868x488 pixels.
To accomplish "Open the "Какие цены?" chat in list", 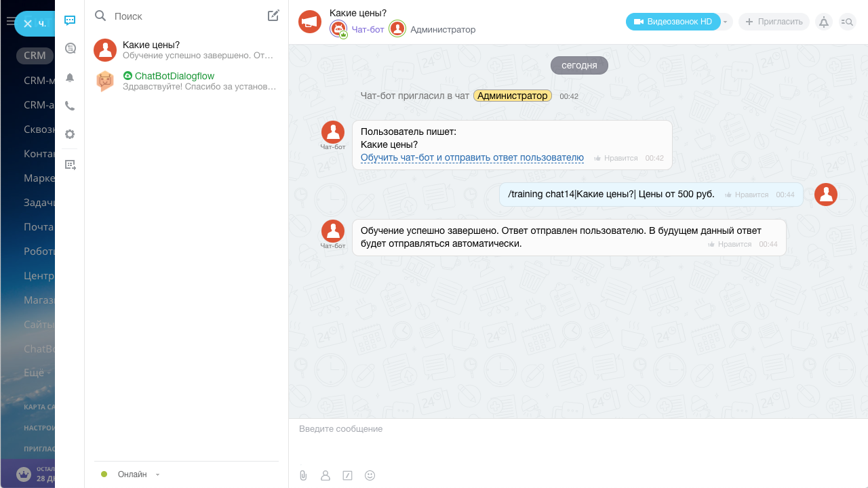I will [x=186, y=49].
